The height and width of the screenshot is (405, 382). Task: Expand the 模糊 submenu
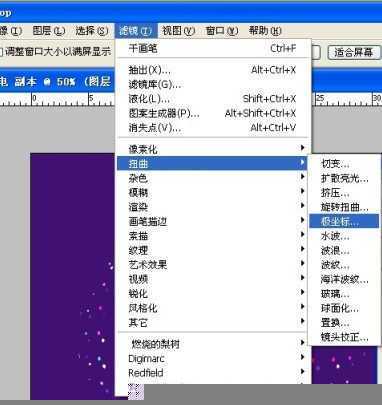tap(212, 192)
